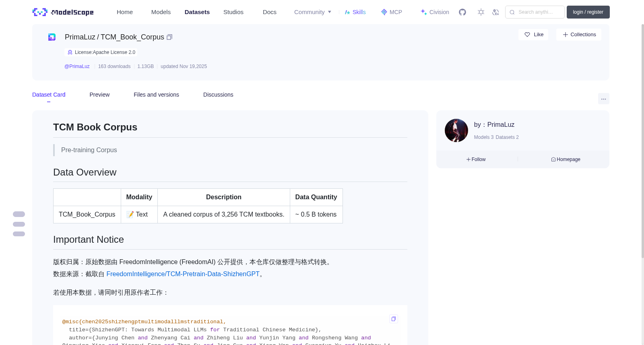This screenshot has height=345, width=644.
Task: Add dataset to Collections
Action: click(x=579, y=35)
